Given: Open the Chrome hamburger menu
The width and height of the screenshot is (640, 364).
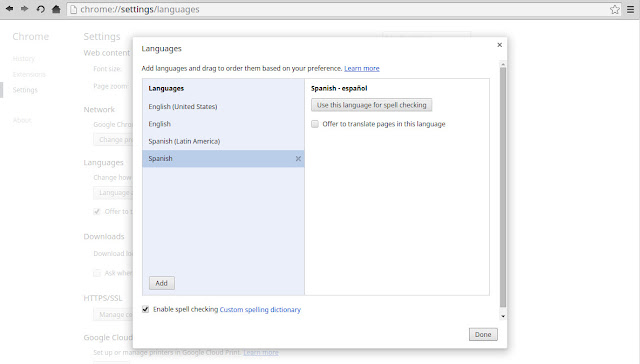Looking at the screenshot, I should coord(631,9).
